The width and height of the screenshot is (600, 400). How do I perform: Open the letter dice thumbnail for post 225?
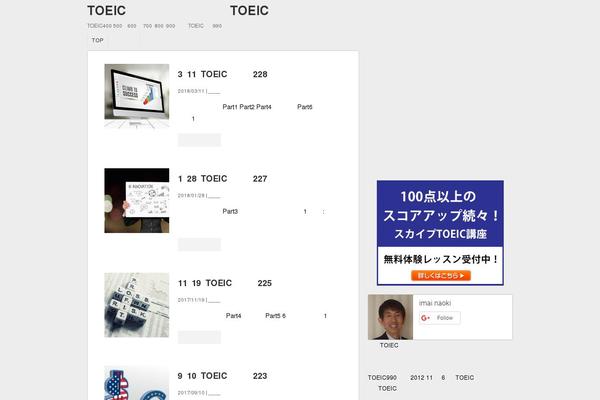137,305
